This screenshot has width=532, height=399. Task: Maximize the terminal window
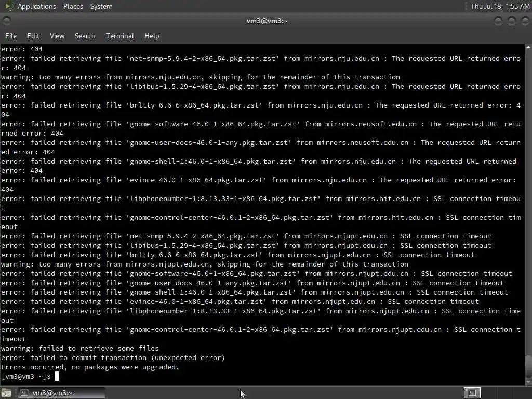pos(512,21)
